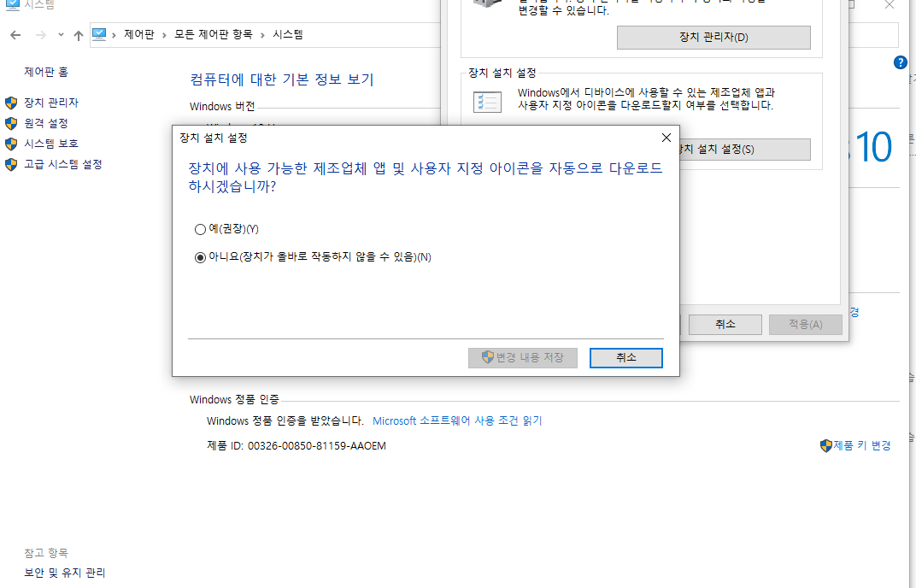This screenshot has height=588, width=916.
Task: Expand chevron after 제어판 breadcrumb
Action: pos(164,36)
